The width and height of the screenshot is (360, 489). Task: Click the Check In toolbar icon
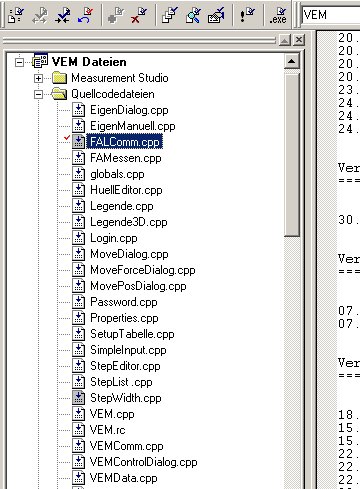(x=63, y=15)
